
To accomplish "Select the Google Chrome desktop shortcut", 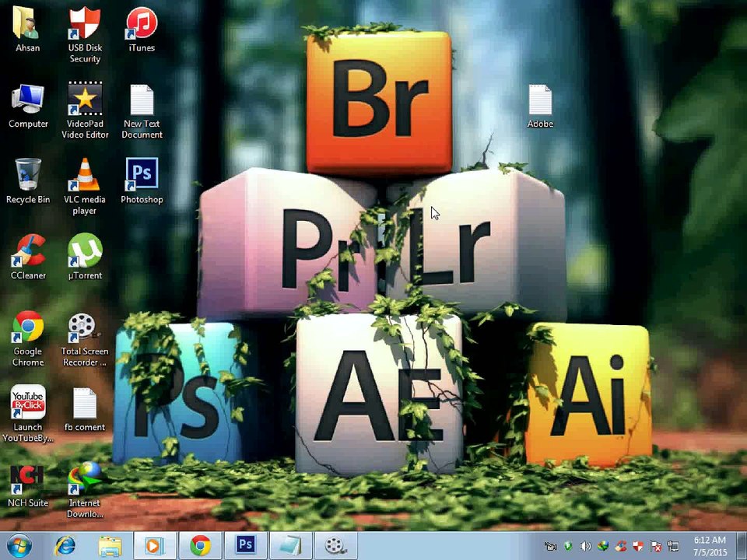I will click(x=28, y=338).
